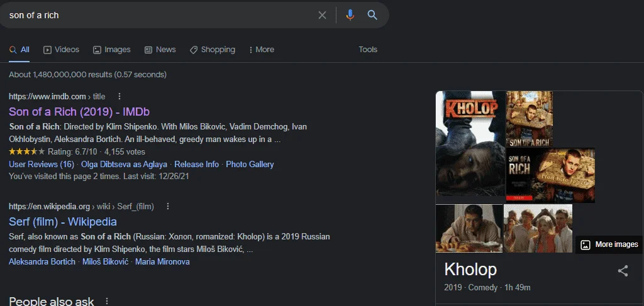Open Serf (film) - Wikipedia result
The image size is (644, 306).
click(x=63, y=222)
